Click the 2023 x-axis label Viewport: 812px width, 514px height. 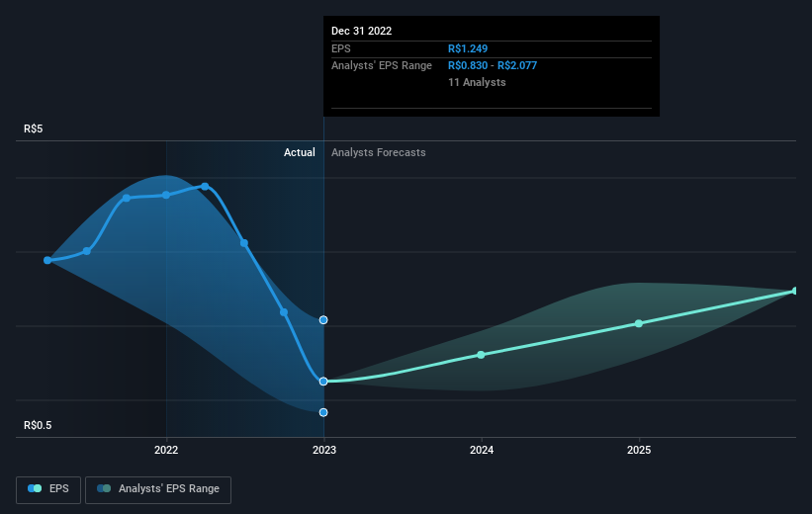point(324,450)
